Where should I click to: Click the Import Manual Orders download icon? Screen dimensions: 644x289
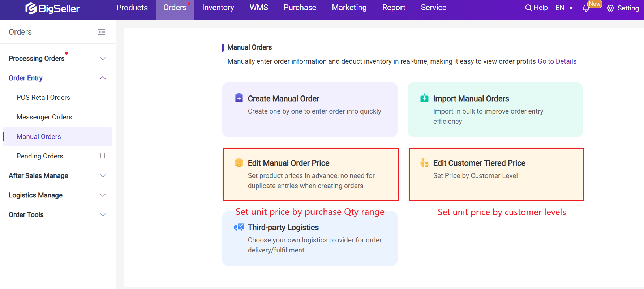point(424,98)
